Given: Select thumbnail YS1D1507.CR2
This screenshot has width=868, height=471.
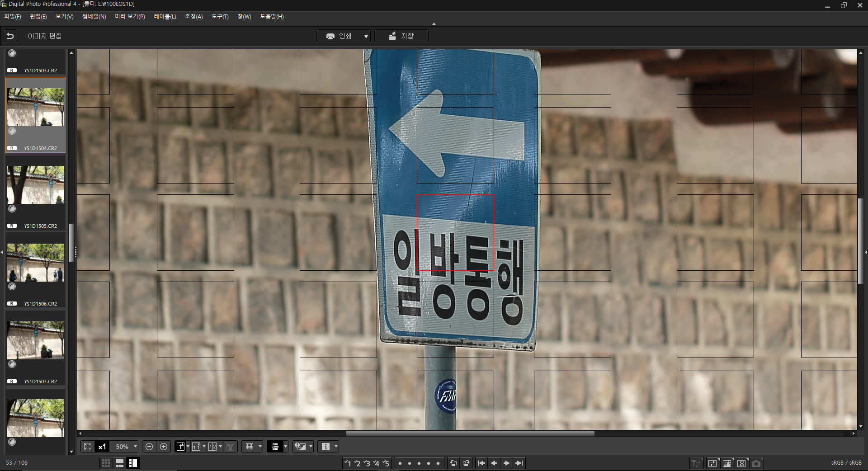Looking at the screenshot, I should (35, 348).
